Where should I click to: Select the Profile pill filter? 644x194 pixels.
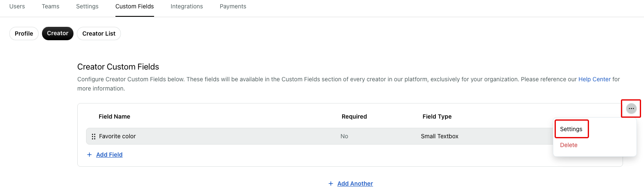pyautogui.click(x=24, y=34)
